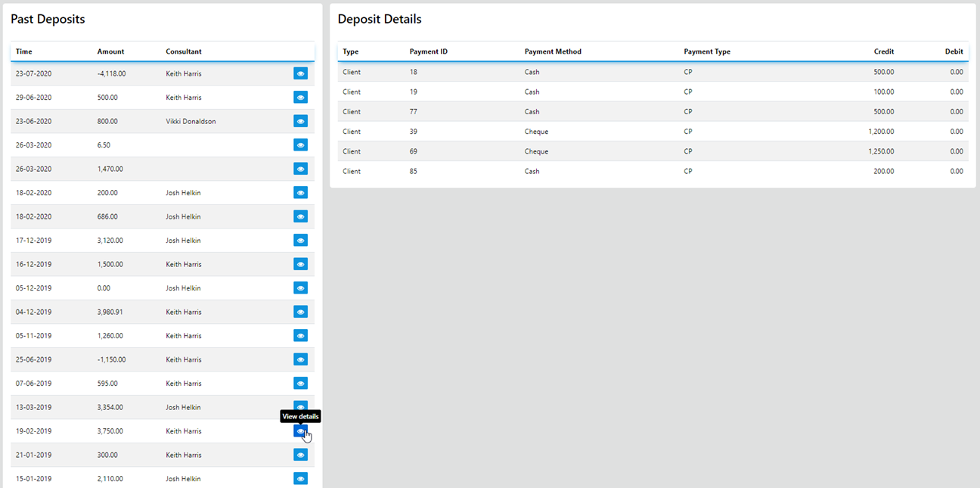
Task: Click the 3,354.00 amount
Action: click(110, 407)
